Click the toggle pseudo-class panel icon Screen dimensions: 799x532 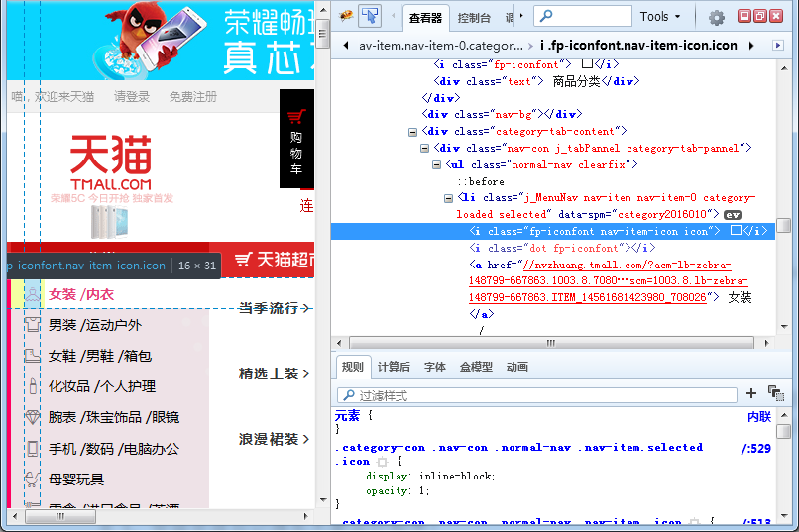(x=776, y=393)
